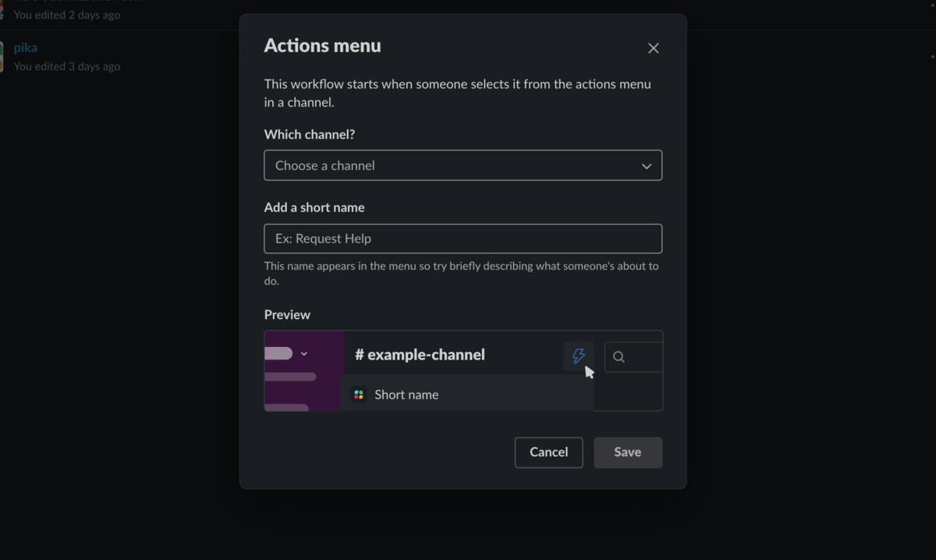This screenshot has height=560, width=936.
Task: Cancel the Actions menu setup
Action: pos(548,452)
